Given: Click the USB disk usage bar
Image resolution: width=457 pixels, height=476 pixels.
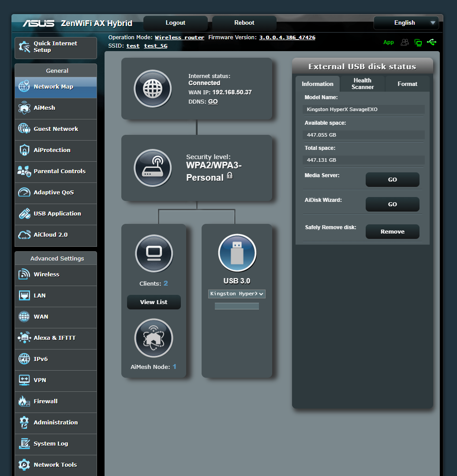Looking at the screenshot, I should pos(237,305).
